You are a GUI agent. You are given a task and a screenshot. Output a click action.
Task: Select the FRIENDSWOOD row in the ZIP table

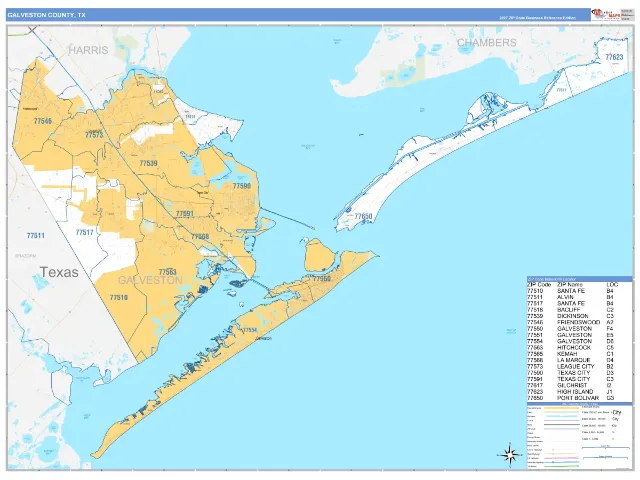(570, 322)
